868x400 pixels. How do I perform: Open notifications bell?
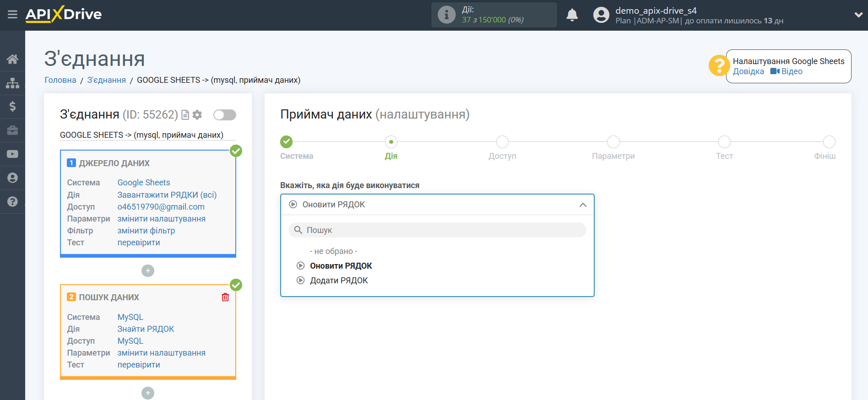[x=572, y=15]
